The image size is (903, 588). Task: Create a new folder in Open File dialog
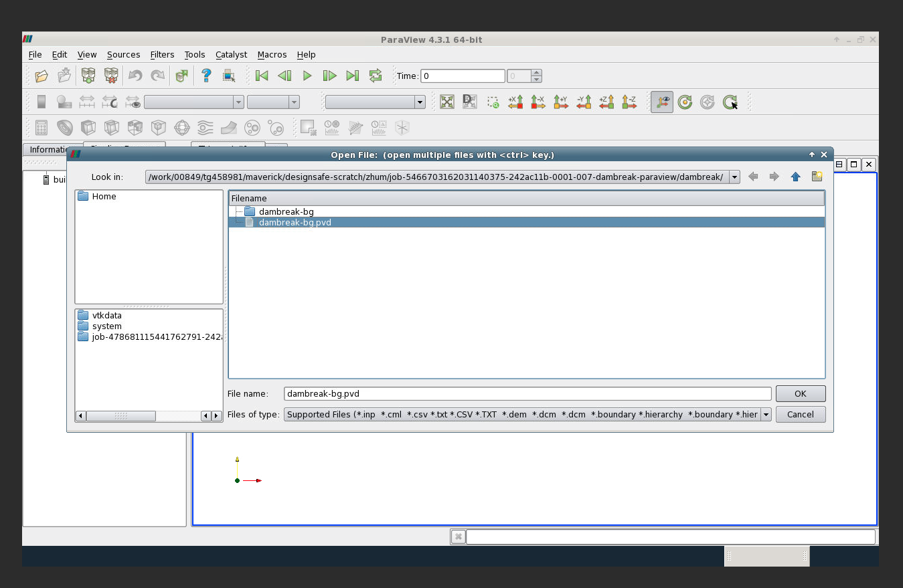coord(817,177)
